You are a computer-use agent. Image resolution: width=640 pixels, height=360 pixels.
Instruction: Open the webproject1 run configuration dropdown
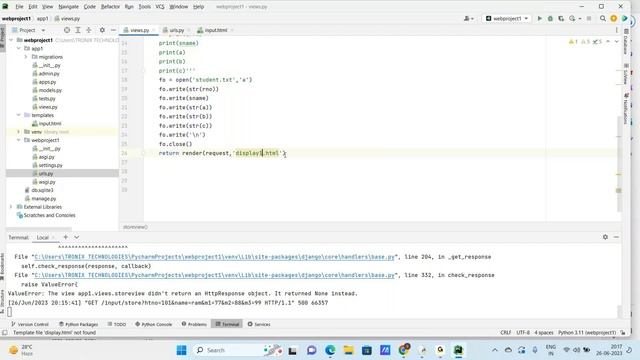[x=507, y=18]
